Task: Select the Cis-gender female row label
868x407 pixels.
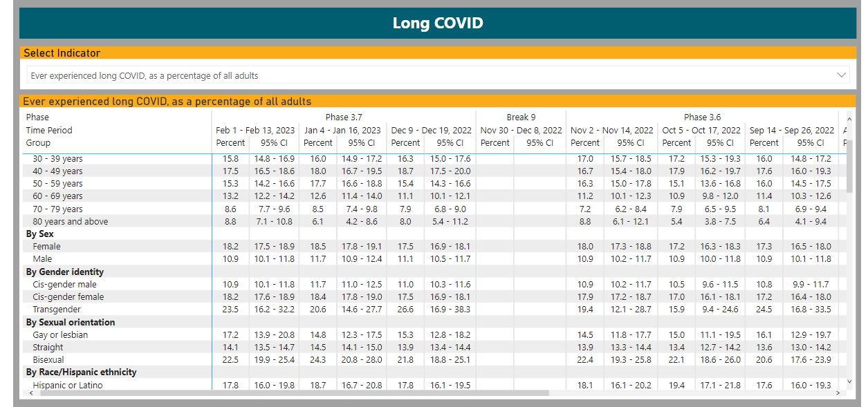Action: click(x=68, y=296)
